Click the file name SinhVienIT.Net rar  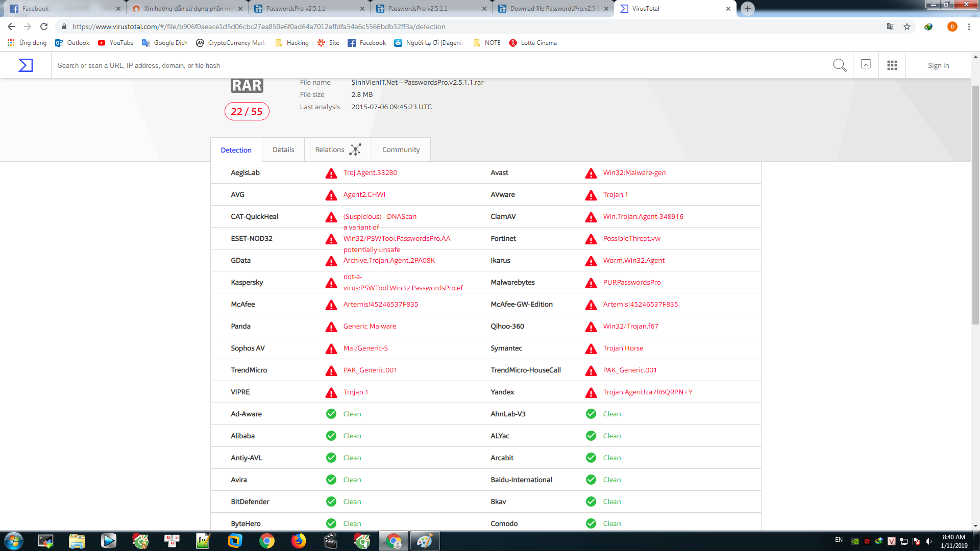pyautogui.click(x=417, y=82)
